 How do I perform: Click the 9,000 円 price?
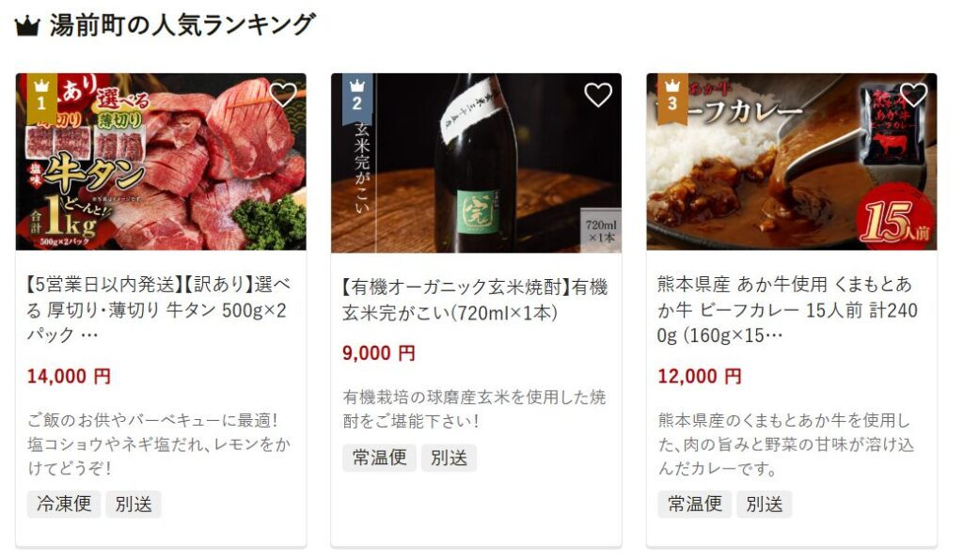(x=379, y=353)
